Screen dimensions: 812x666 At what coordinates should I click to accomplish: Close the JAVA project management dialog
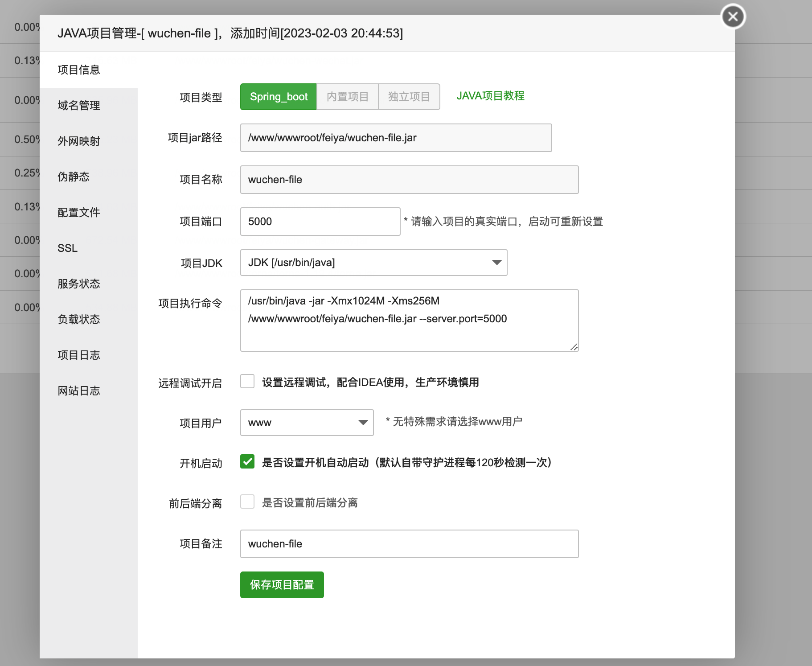(x=733, y=17)
